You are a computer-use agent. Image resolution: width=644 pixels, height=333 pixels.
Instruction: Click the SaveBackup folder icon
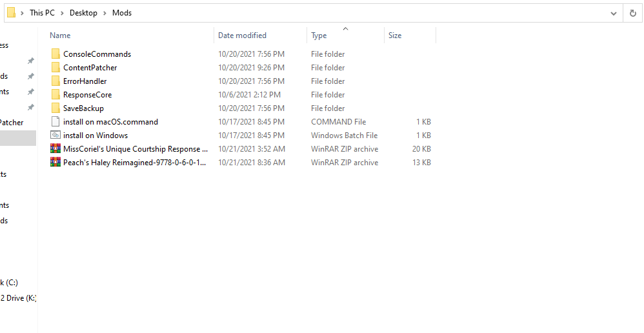click(55, 108)
